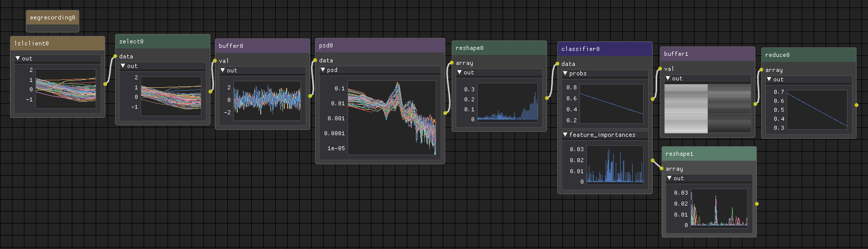
Task: Collapse the 'out' section in reshape1
Action: tap(669, 178)
